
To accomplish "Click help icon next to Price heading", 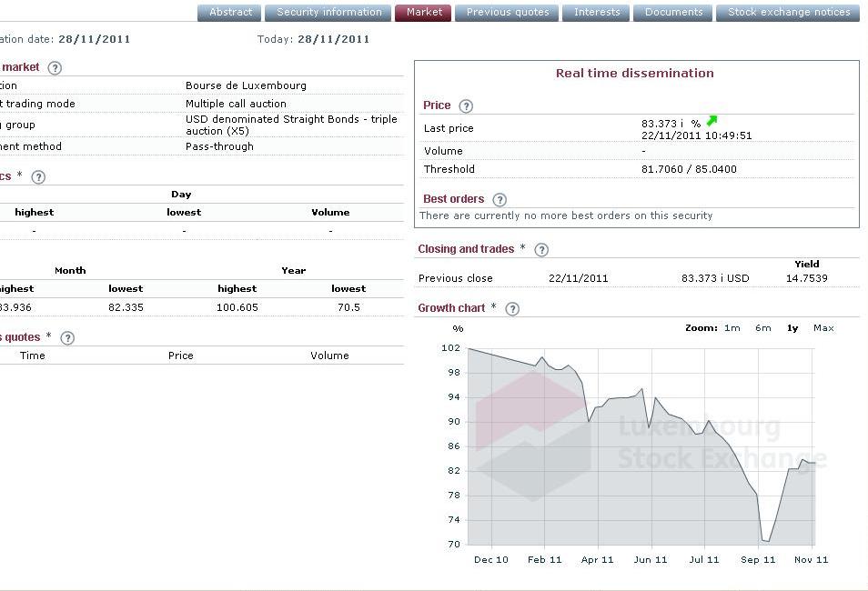I will [x=466, y=106].
